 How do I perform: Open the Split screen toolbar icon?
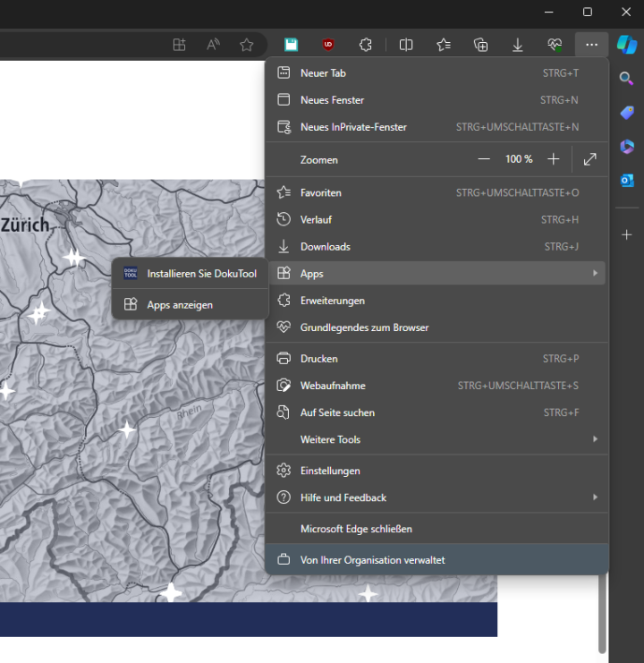pyautogui.click(x=405, y=45)
